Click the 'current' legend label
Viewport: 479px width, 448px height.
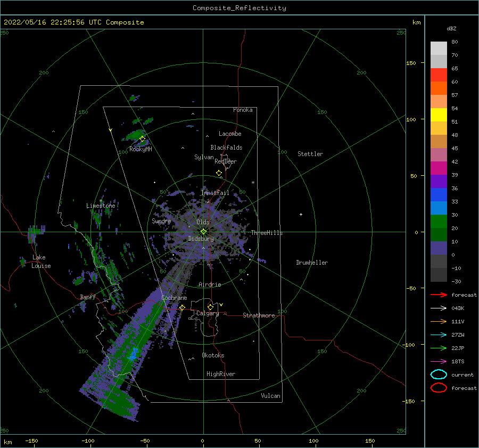[463, 374]
